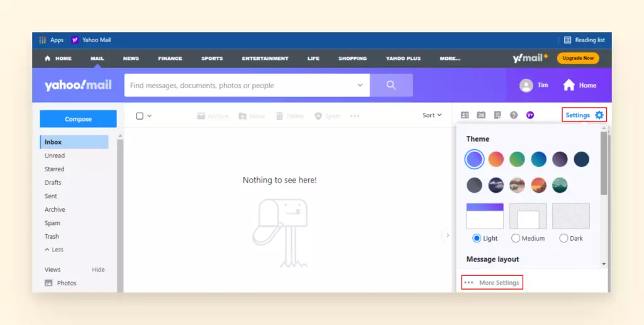This screenshot has width=644, height=325.
Task: Click the yahoo!mail logo
Action: pyautogui.click(x=78, y=85)
